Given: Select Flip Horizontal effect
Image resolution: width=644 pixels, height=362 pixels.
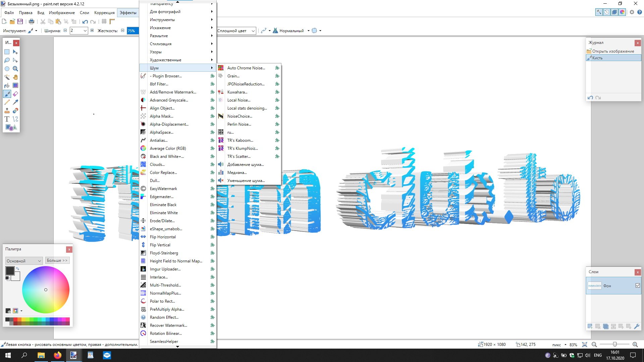Looking at the screenshot, I should click(x=178, y=237).
